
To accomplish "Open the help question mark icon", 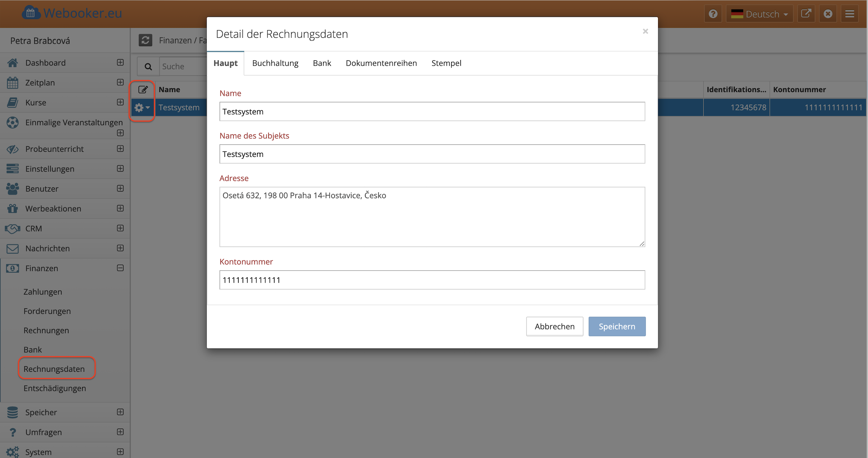I will 713,14.
